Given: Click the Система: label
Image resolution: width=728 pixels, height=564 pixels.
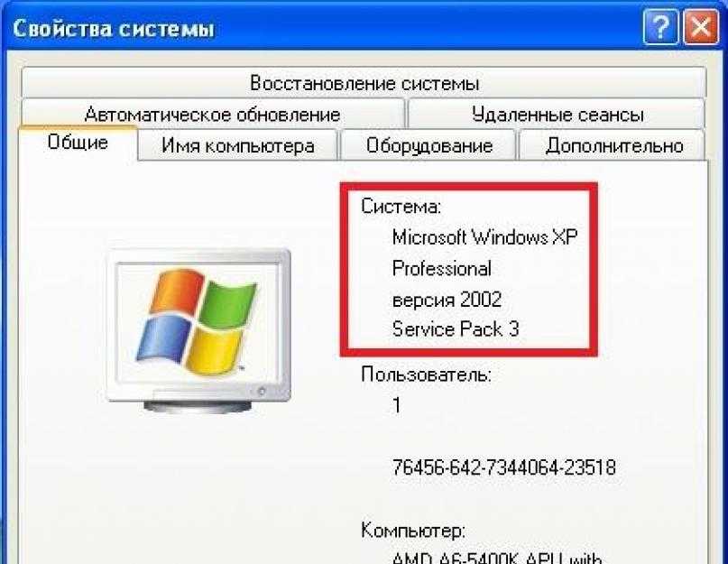Looking at the screenshot, I should pyautogui.click(x=401, y=206).
